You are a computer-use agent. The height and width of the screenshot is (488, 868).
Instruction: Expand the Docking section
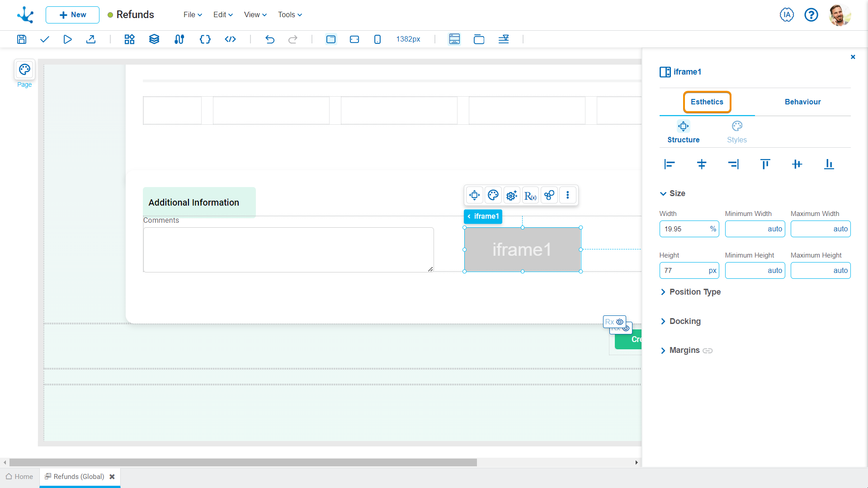pos(685,321)
